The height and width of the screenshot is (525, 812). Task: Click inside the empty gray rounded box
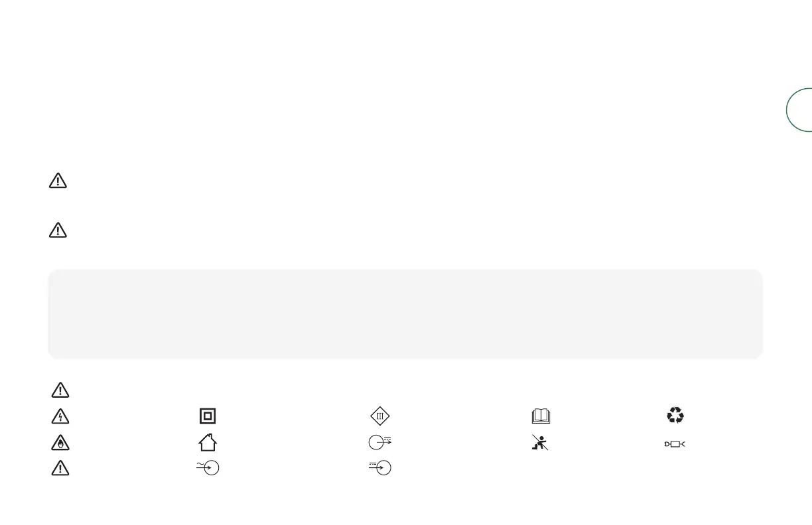(405, 314)
